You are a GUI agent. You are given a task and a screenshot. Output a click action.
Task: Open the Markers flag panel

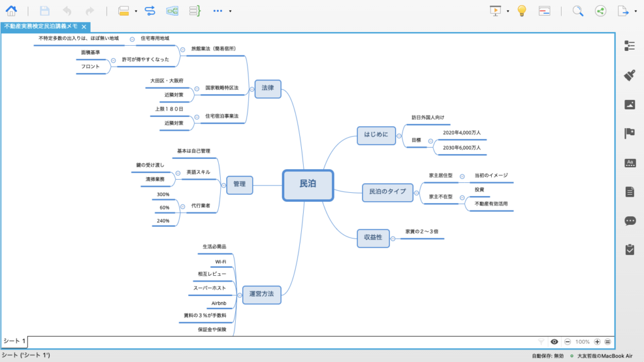click(x=630, y=133)
